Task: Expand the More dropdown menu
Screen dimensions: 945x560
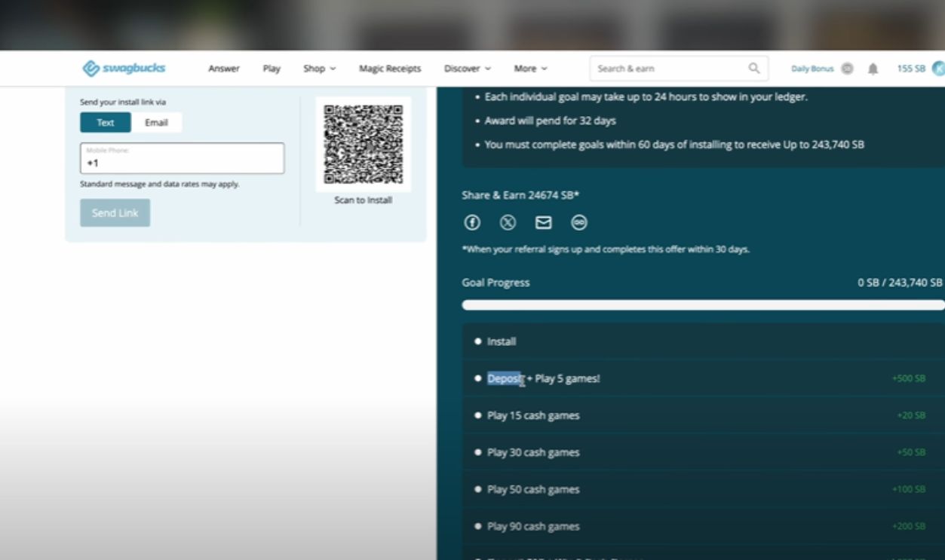Action: click(x=530, y=69)
